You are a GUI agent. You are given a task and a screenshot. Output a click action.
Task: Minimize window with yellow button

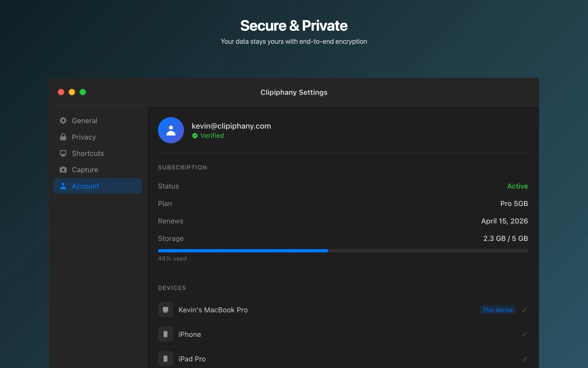tap(72, 92)
